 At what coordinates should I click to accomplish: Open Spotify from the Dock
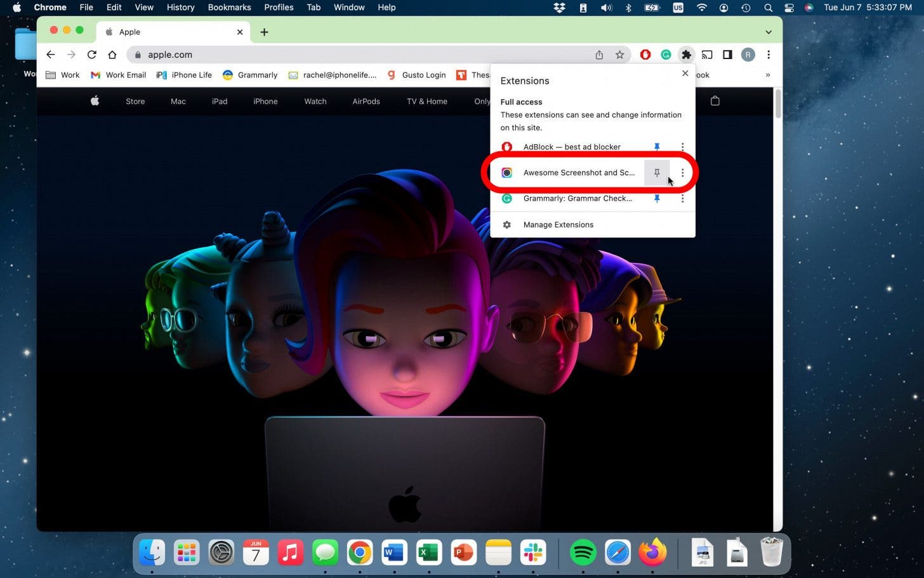tap(583, 553)
